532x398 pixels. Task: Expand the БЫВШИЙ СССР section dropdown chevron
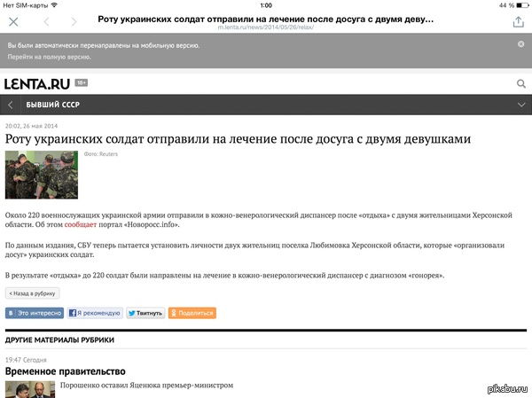pos(521,105)
